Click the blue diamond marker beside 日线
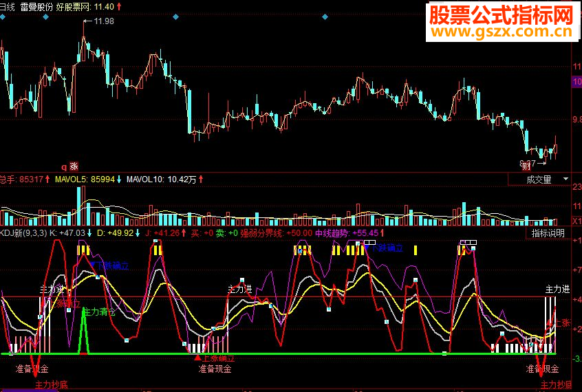Viewport: 582px width, 392px height. point(2,17)
